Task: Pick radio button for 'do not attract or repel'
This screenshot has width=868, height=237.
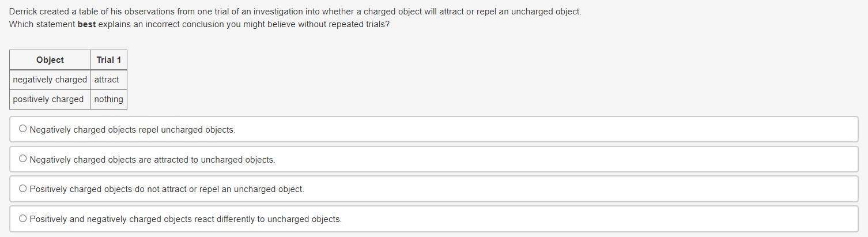Action: (22, 189)
